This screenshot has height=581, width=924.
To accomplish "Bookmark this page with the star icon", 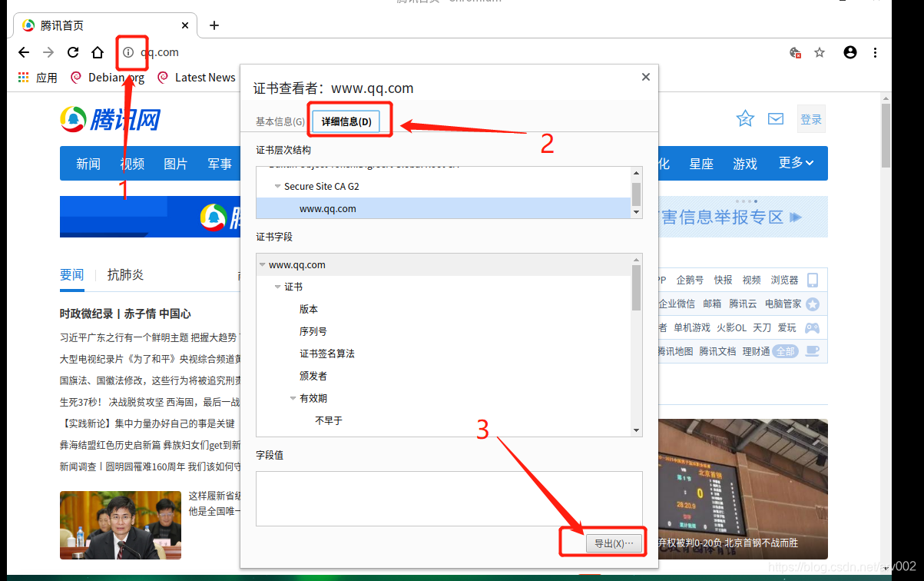I will [819, 52].
